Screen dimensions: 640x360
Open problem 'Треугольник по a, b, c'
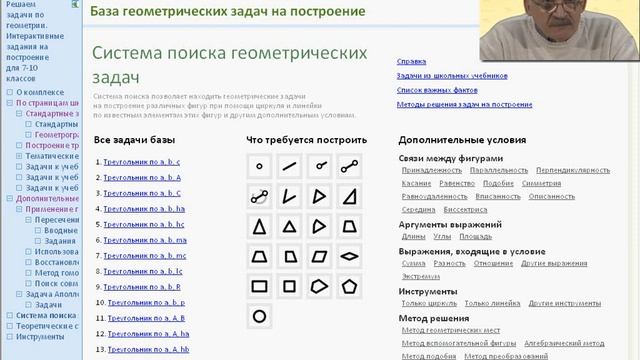pyautogui.click(x=142, y=162)
